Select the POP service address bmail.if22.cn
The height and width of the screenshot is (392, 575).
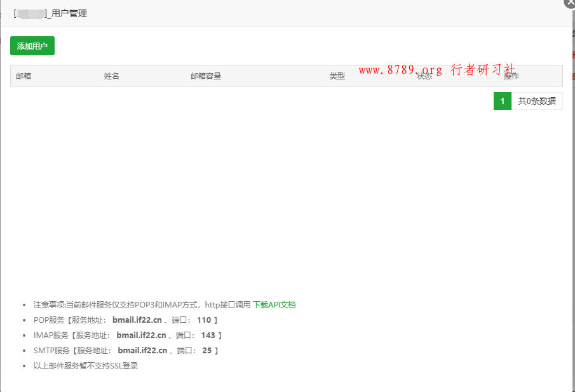pos(137,320)
